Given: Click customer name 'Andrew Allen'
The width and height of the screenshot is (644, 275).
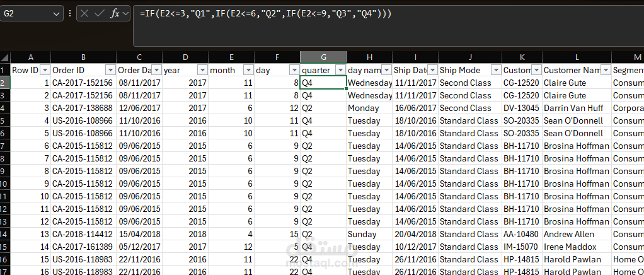Looking at the screenshot, I should pos(577,234).
